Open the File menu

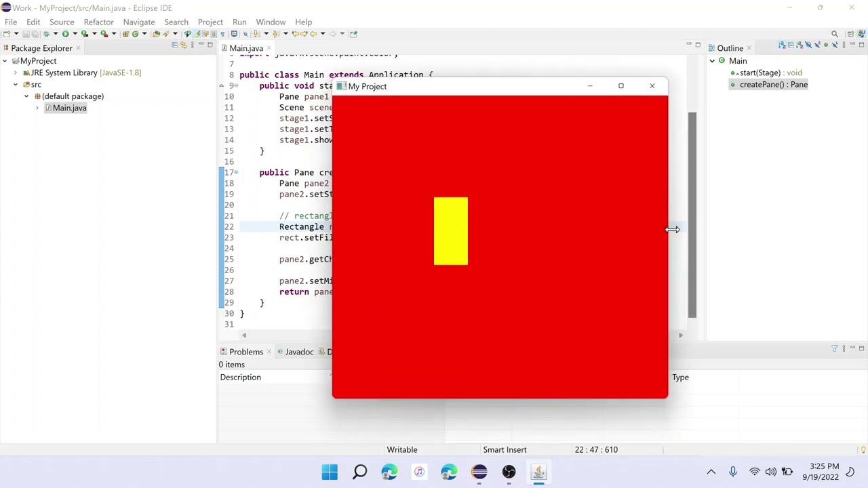(11, 22)
